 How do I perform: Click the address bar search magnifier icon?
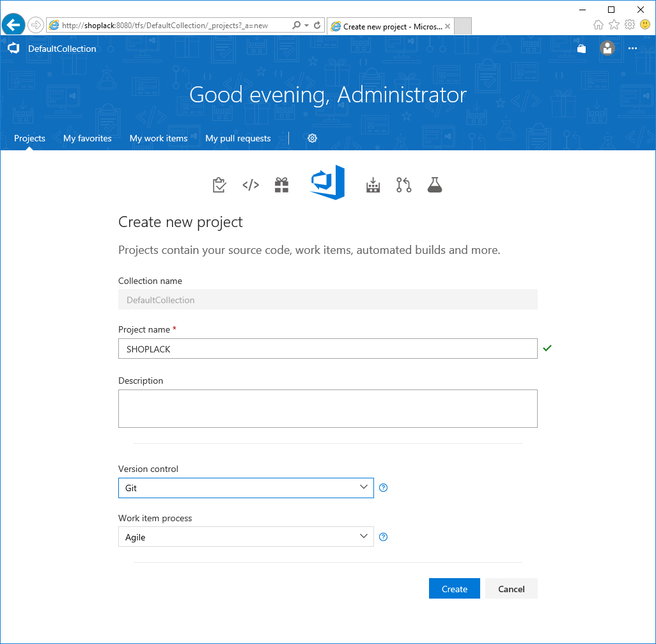tap(296, 26)
